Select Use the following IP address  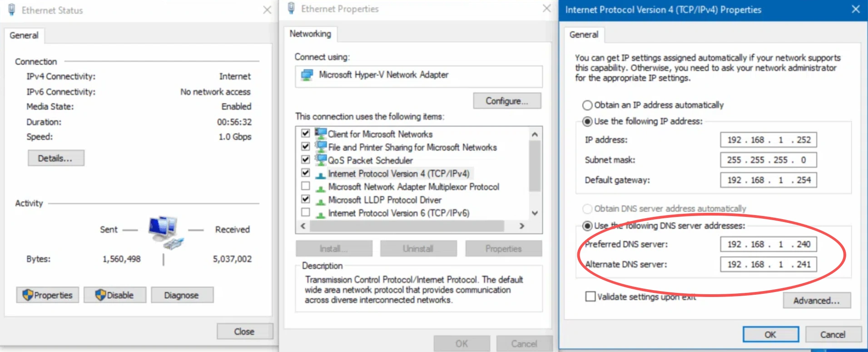pos(587,121)
